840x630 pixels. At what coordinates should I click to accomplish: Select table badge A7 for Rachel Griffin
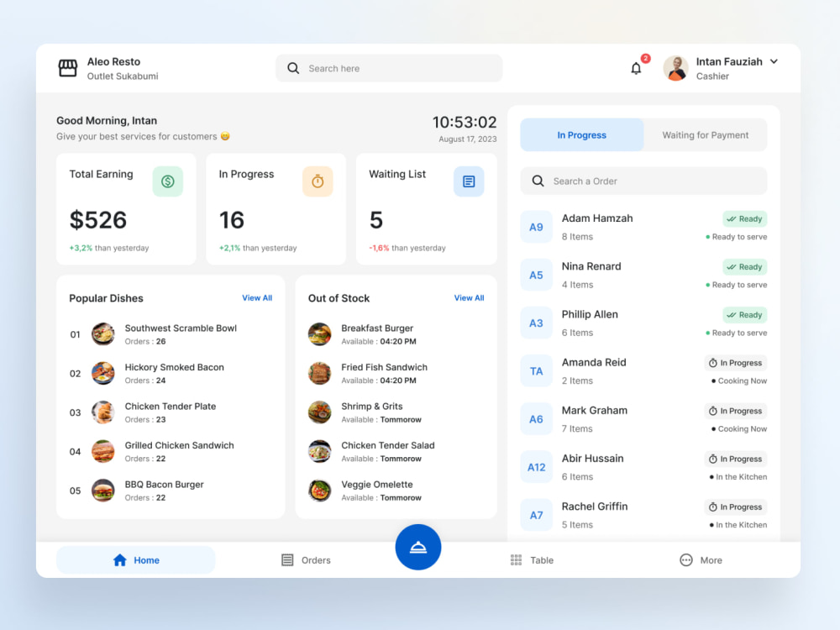[x=536, y=516]
